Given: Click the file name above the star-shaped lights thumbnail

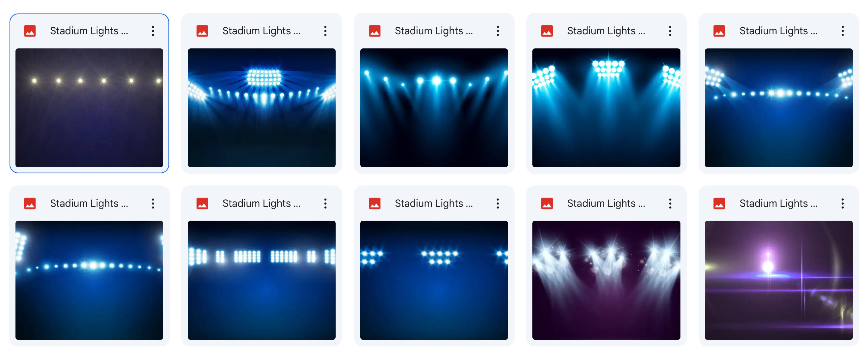Looking at the screenshot, I should click(434, 204).
